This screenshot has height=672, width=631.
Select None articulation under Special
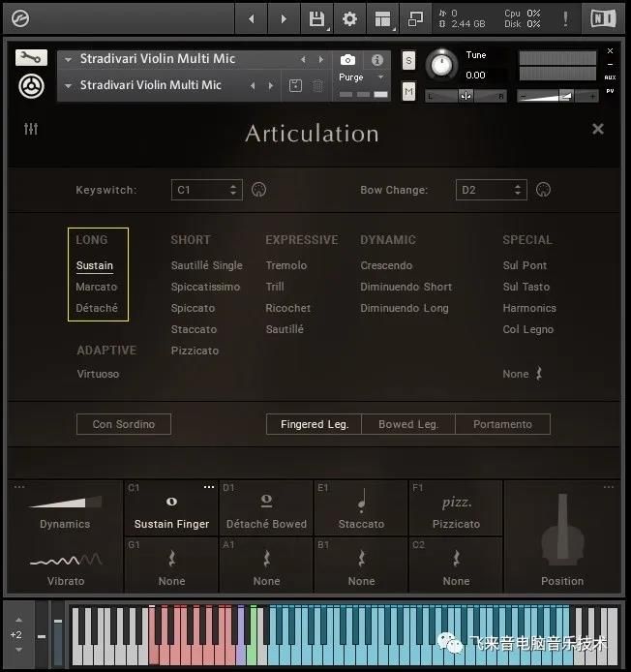(523, 374)
